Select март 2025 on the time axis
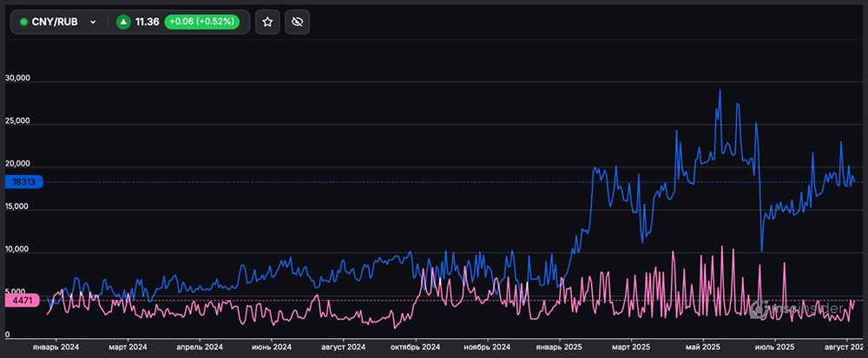 click(634, 347)
